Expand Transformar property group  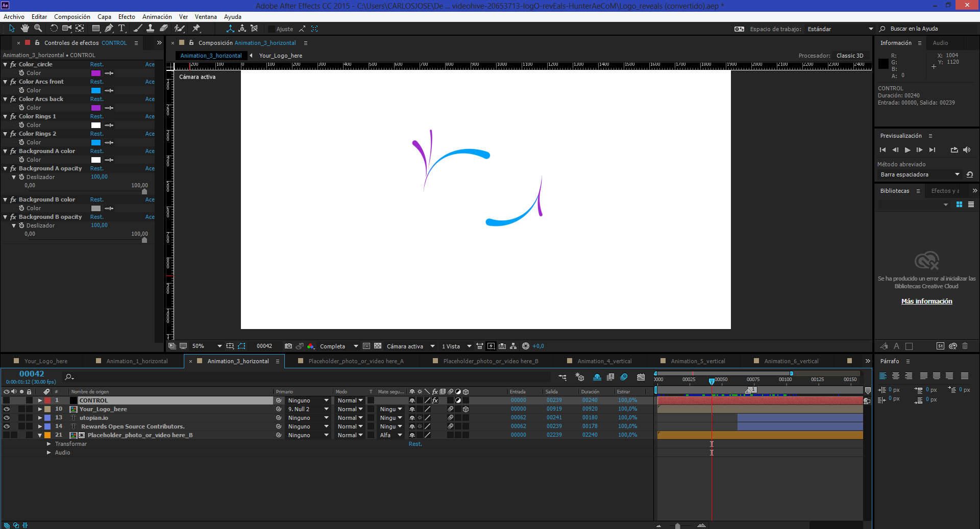pyautogui.click(x=49, y=444)
